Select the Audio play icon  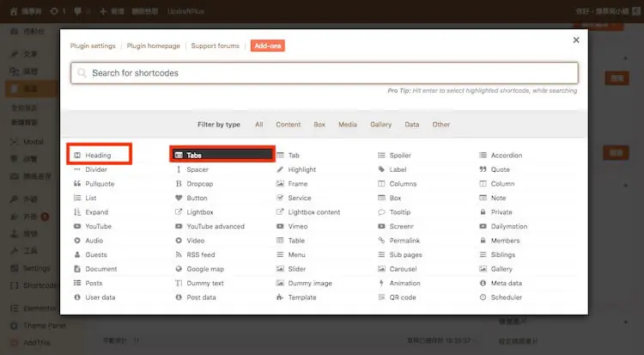point(77,241)
